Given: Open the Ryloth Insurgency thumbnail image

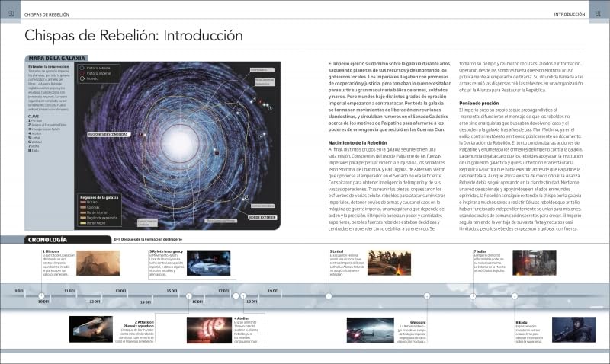Looking at the screenshot, I should pos(208,262).
